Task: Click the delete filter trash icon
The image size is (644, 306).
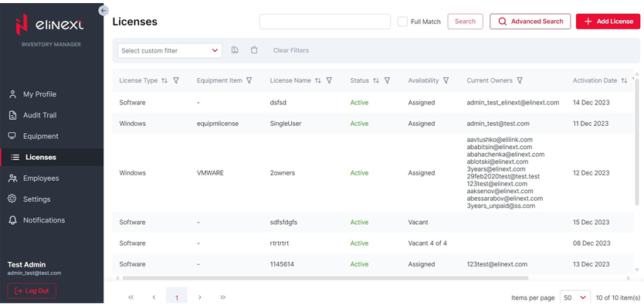Action: point(254,50)
